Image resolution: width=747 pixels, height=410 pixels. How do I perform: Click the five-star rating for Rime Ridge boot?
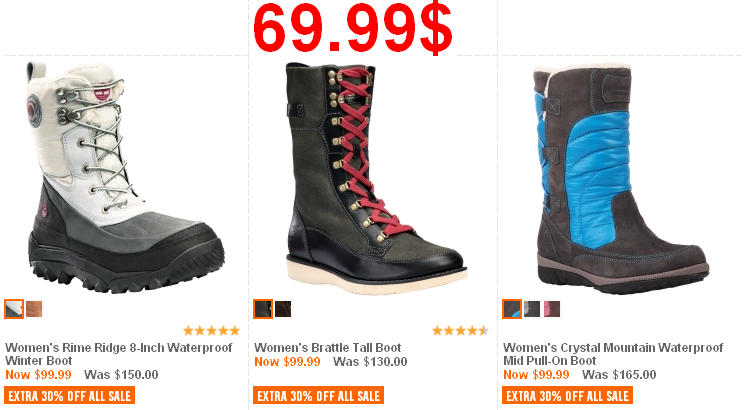click(212, 330)
